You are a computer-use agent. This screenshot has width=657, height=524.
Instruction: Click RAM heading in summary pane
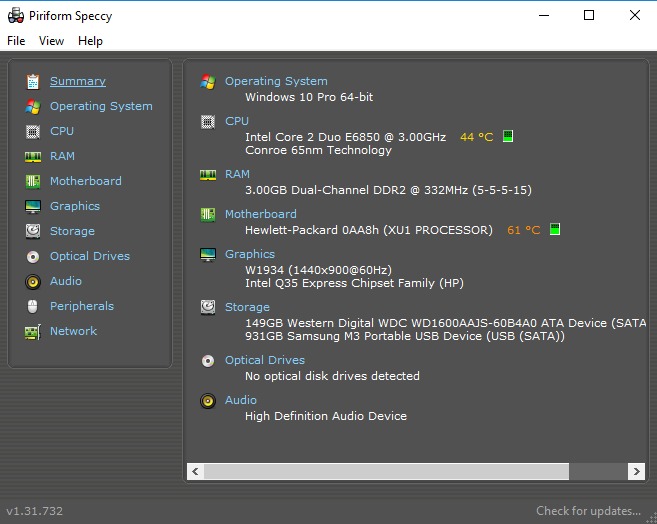point(237,173)
